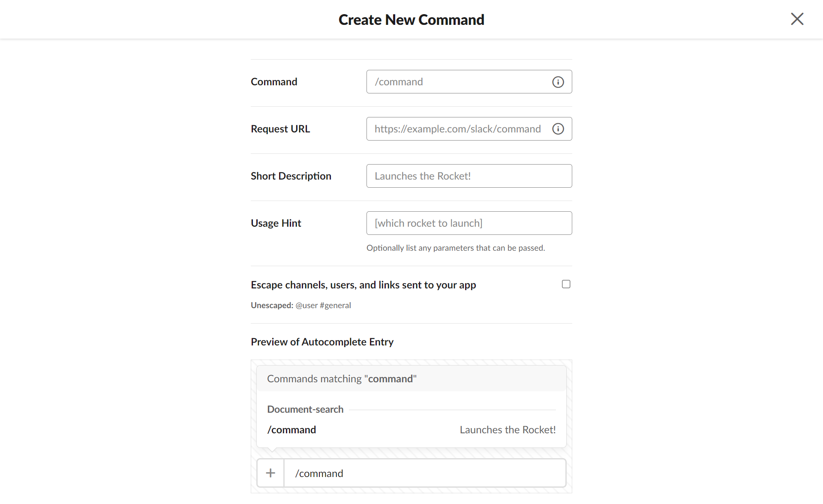Click the Request URL label
823x504 pixels.
280,129
